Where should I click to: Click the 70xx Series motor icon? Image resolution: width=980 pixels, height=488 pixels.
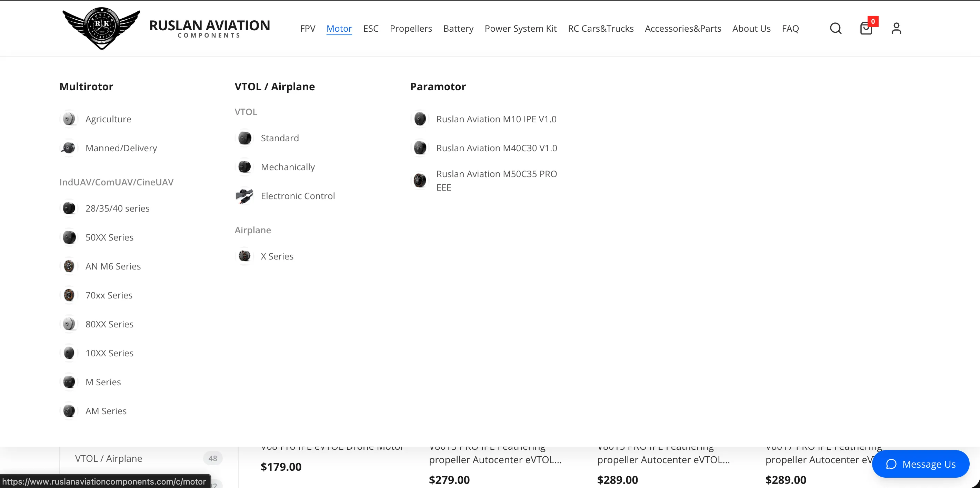(69, 295)
